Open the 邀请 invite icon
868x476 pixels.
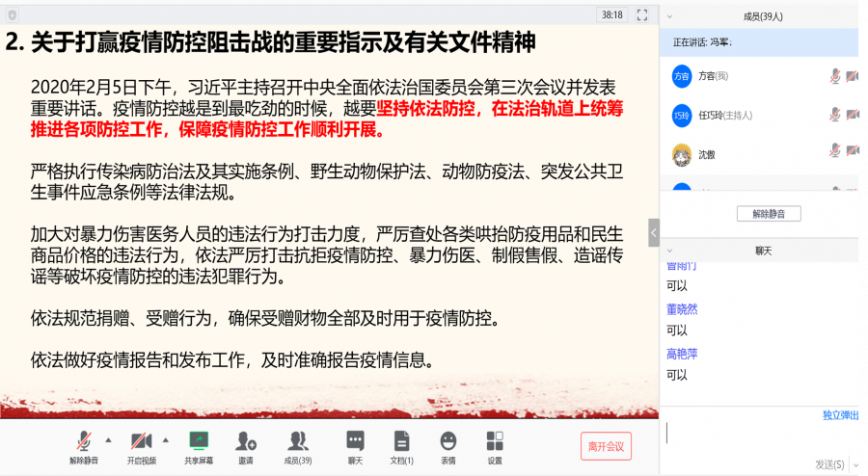click(x=246, y=441)
